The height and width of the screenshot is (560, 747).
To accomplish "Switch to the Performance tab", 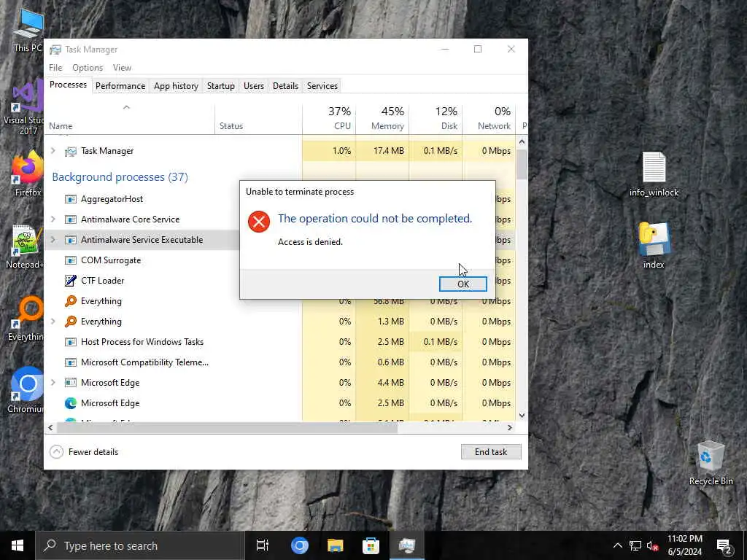I will [120, 86].
